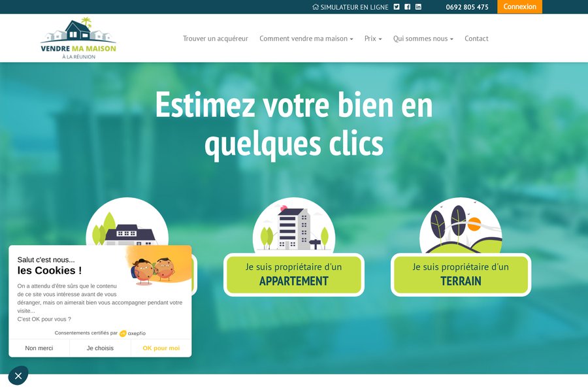
Task: Click the Vendre Ma Maison logo
Action: (78, 39)
